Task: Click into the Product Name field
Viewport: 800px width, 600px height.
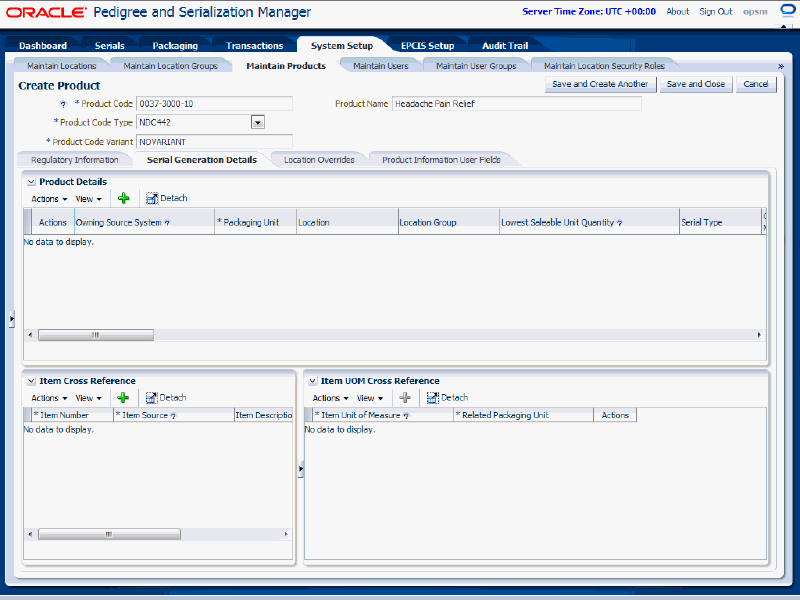Action: 516,104
